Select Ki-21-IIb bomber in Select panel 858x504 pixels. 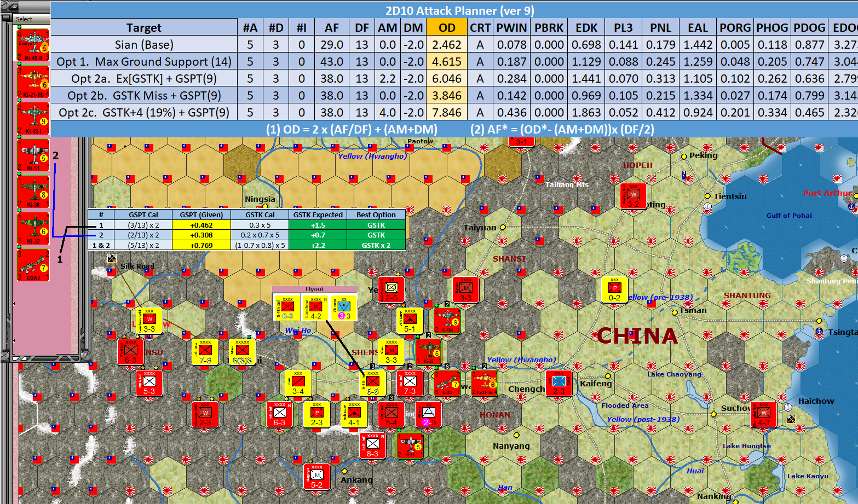pos(33,82)
